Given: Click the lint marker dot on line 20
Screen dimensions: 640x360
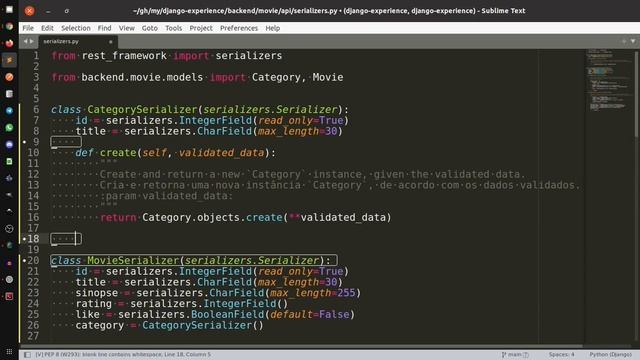Looking at the screenshot, I should coord(24,260).
